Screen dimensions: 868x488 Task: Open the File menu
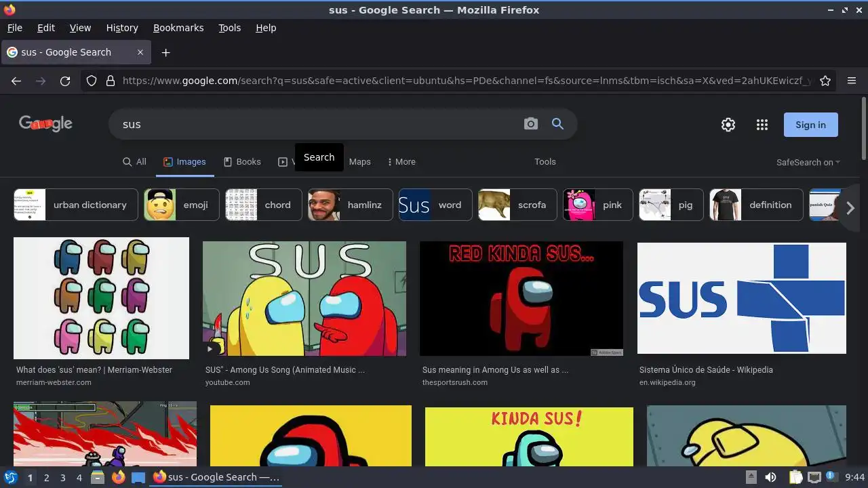click(x=14, y=28)
